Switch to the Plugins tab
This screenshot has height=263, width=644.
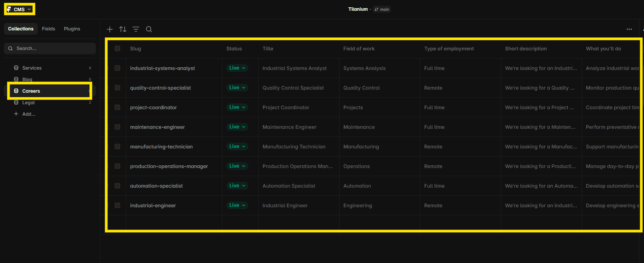pos(72,29)
